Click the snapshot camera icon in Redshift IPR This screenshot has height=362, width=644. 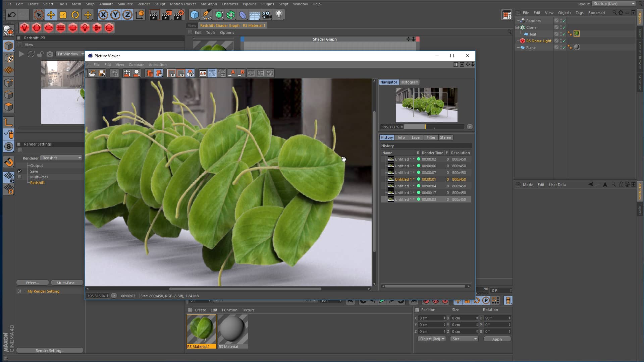(50, 54)
